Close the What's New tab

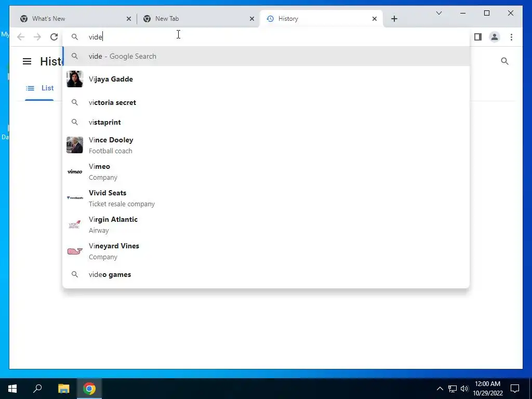(129, 19)
